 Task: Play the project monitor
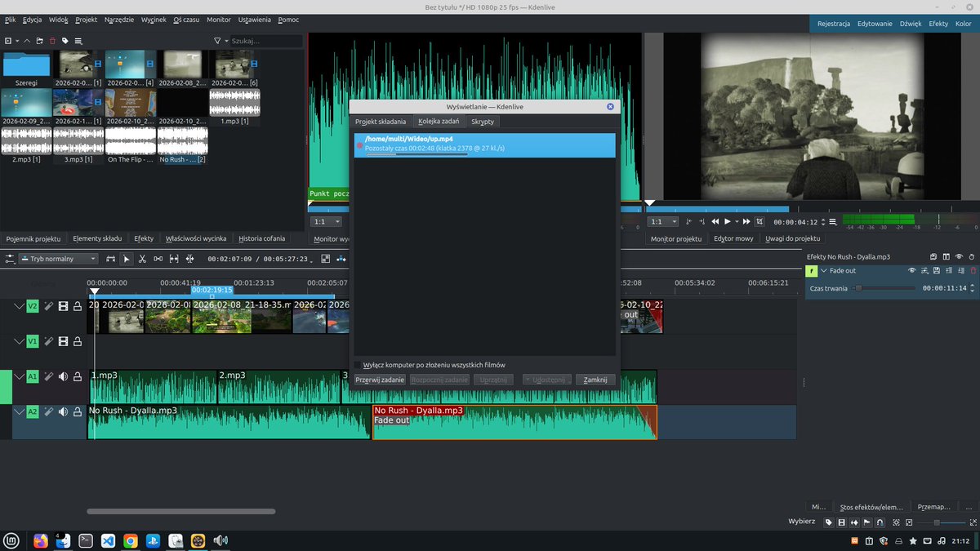728,221
